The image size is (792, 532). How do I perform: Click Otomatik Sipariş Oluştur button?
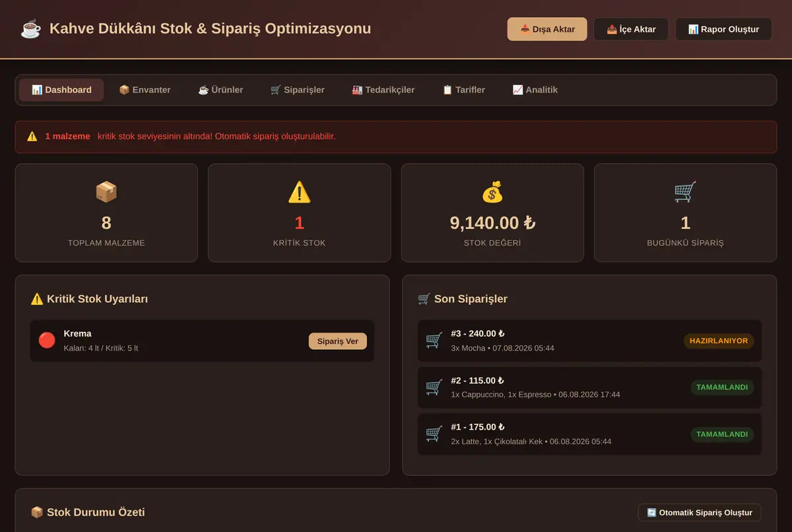coord(700,513)
